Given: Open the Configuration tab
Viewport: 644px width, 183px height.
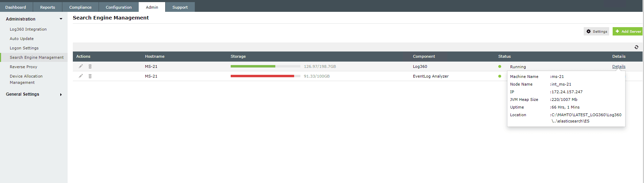Looking at the screenshot, I should [118, 7].
